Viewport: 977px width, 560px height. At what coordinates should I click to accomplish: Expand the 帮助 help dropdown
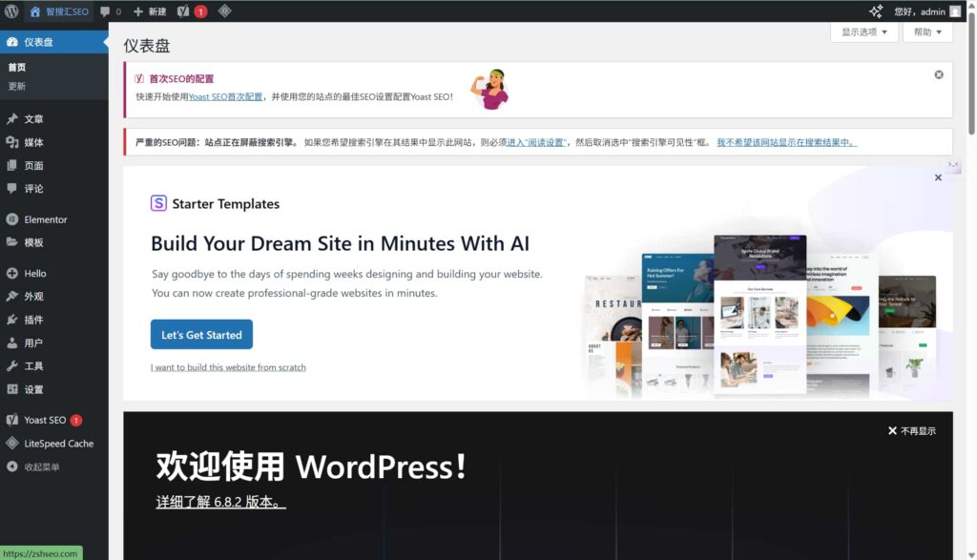(x=927, y=31)
